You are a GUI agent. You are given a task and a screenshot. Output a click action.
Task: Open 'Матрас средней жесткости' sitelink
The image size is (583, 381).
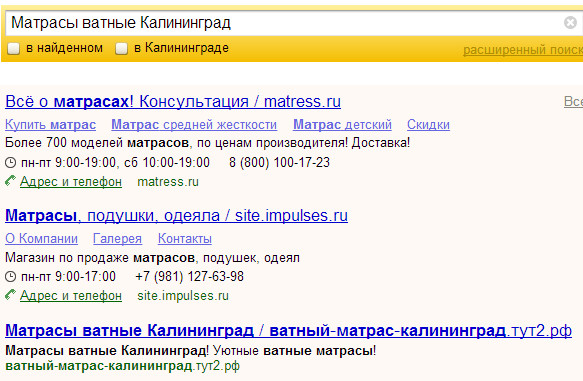coord(194,125)
